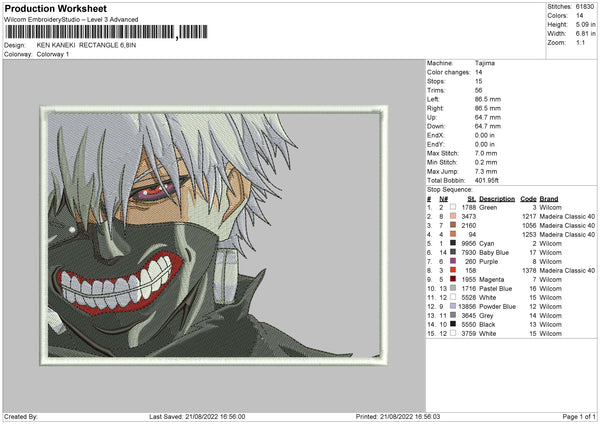Select 'Madeira Classic 40' brand for code 1378
Image resolution: width=600 pixels, height=424 pixels.
coord(567,270)
